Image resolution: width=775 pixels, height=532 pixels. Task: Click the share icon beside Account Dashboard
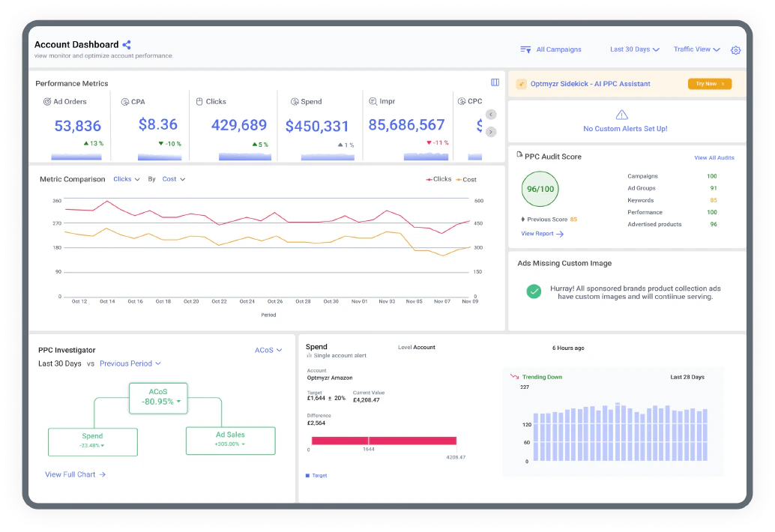pyautogui.click(x=127, y=45)
